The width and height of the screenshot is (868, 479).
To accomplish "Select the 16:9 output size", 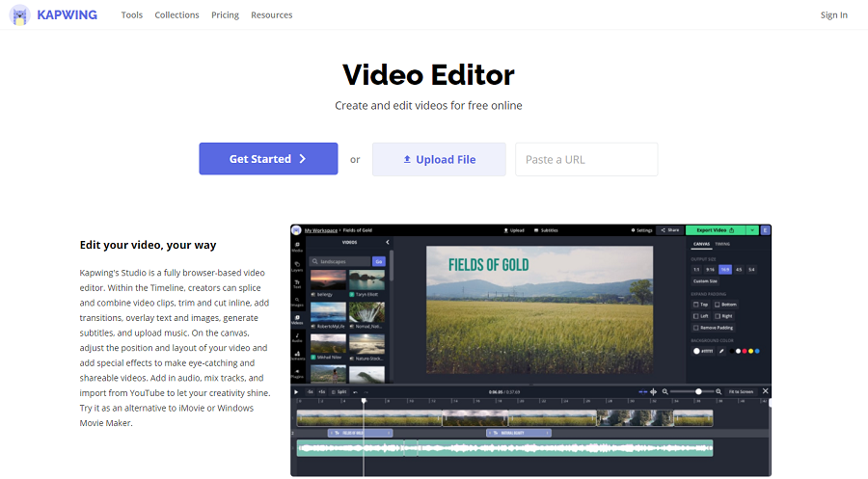I will coord(724,269).
